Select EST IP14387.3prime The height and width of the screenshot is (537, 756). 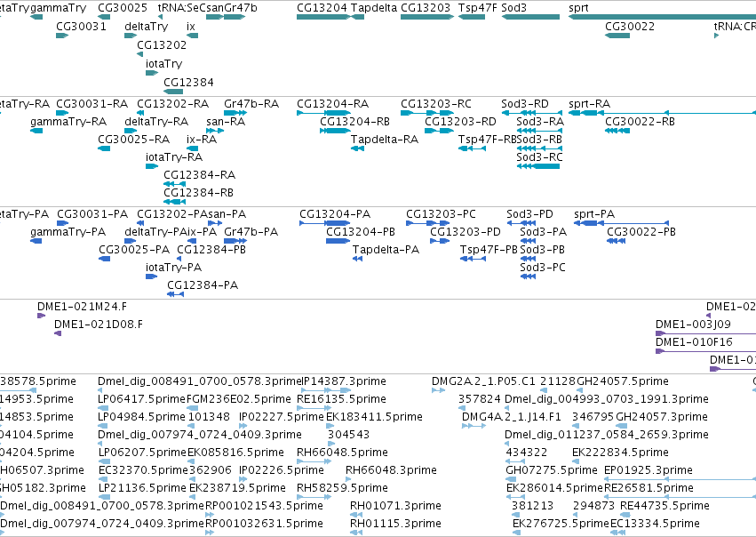344,381
